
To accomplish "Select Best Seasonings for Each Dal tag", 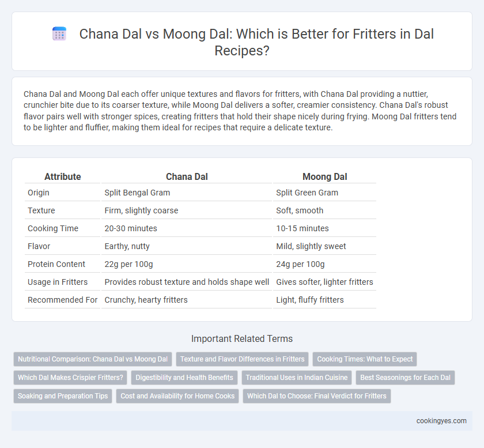I will (405, 378).
